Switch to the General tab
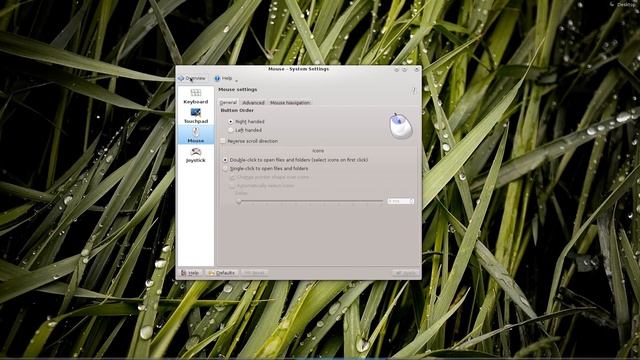This screenshot has height=360, width=640. 228,102
